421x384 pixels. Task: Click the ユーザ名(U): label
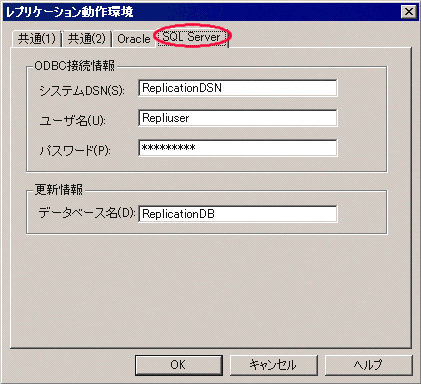pyautogui.click(x=73, y=121)
